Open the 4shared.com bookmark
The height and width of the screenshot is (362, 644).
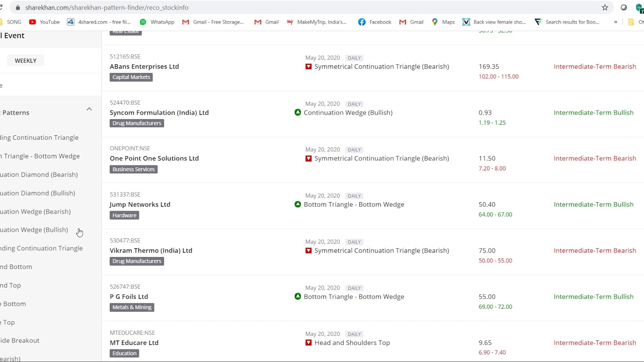pyautogui.click(x=99, y=22)
